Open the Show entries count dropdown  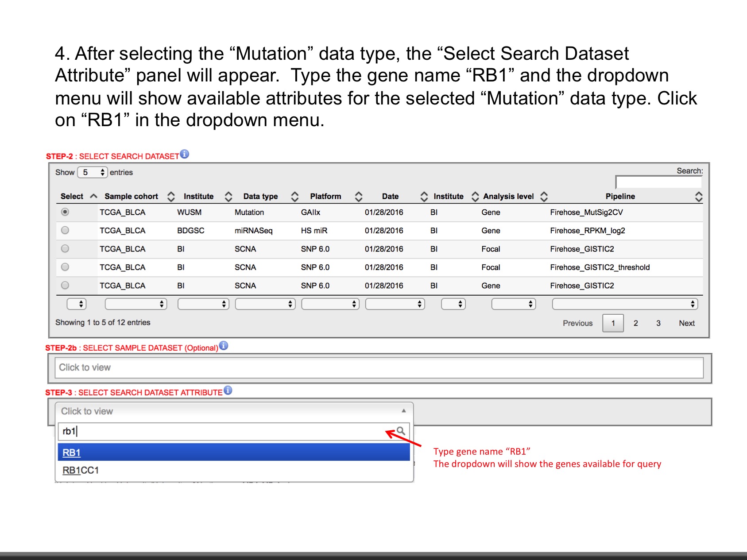pos(93,172)
